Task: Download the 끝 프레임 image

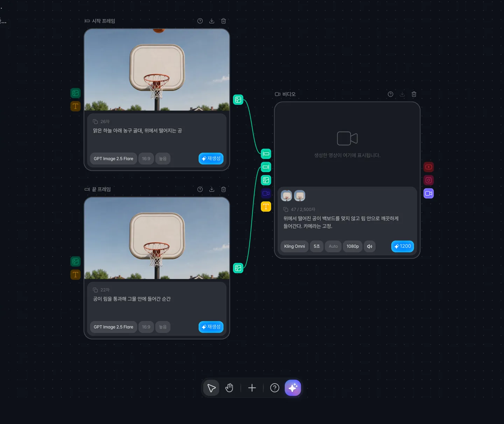Action: coord(212,189)
